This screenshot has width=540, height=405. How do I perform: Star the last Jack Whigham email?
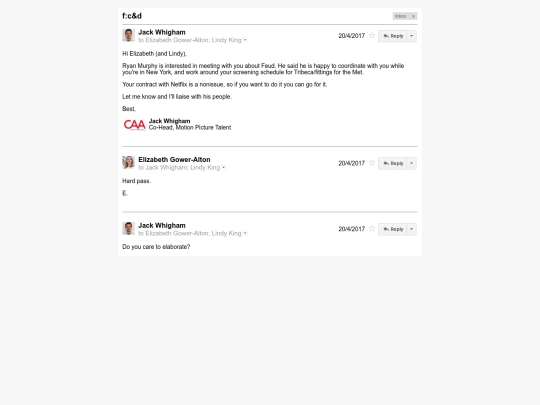click(372, 229)
